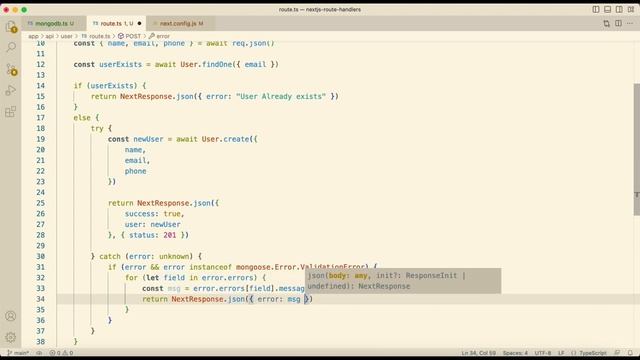
Task: Open the Run and Debug view
Action: (x=11, y=90)
